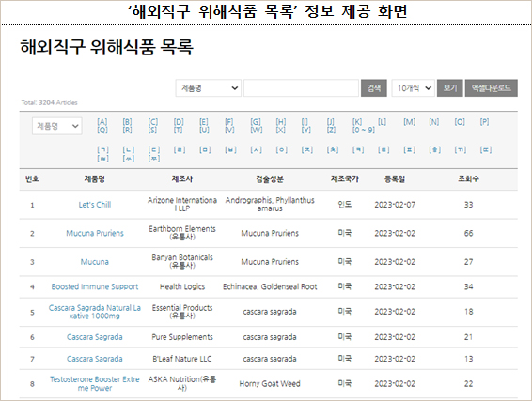The height and width of the screenshot is (401, 532).
Task: Open the Testosterone Booster Extreme Power link
Action: click(x=95, y=384)
